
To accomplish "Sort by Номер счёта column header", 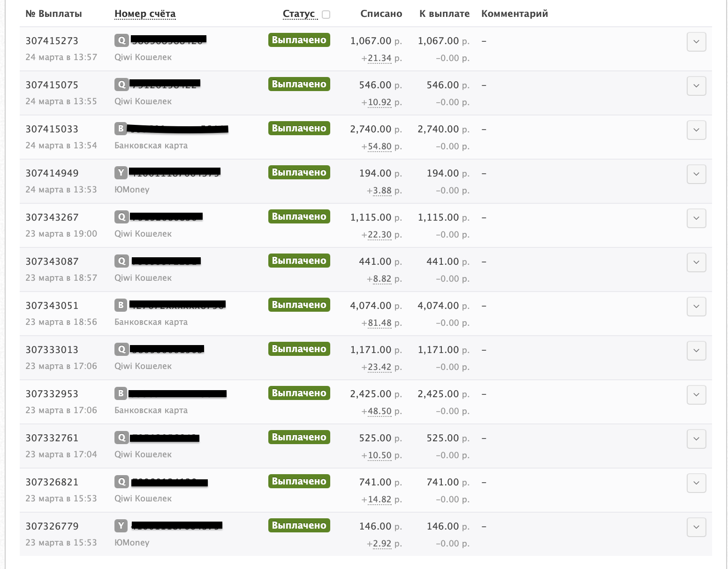I will 145,14.
